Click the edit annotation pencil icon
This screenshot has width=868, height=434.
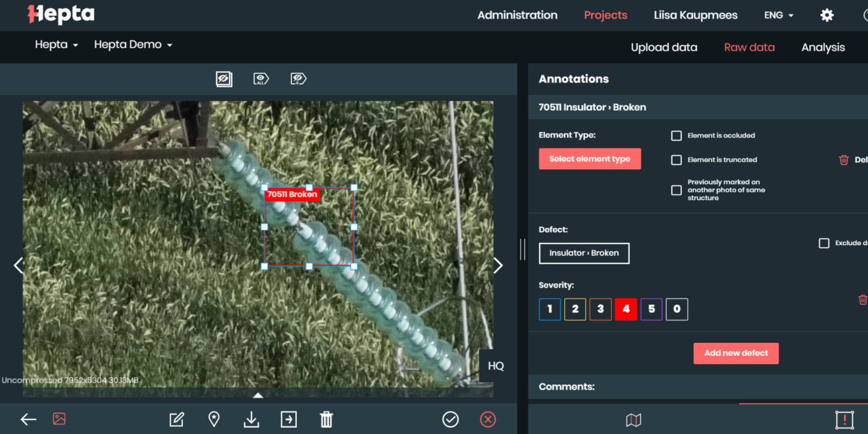click(x=177, y=419)
